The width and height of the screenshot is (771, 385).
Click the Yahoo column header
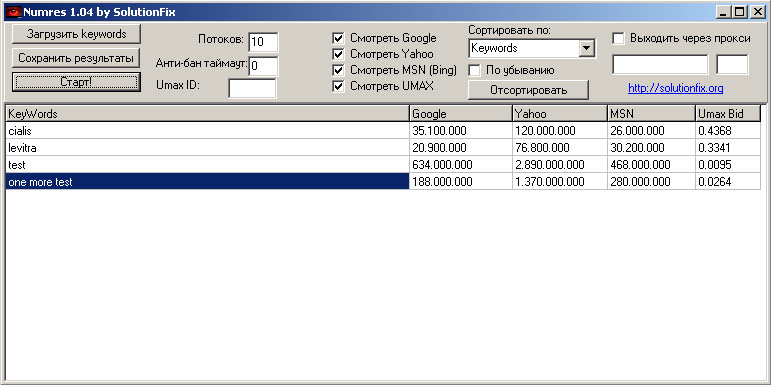560,114
